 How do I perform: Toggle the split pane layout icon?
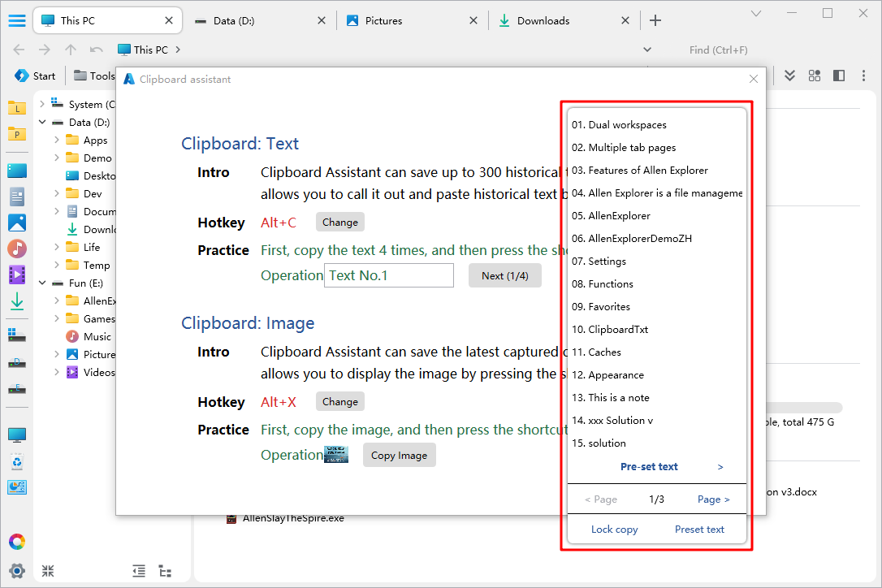(x=839, y=76)
